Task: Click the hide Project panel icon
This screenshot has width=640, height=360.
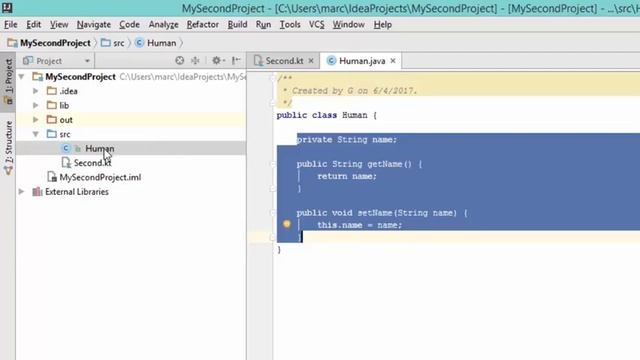Action: pos(236,60)
